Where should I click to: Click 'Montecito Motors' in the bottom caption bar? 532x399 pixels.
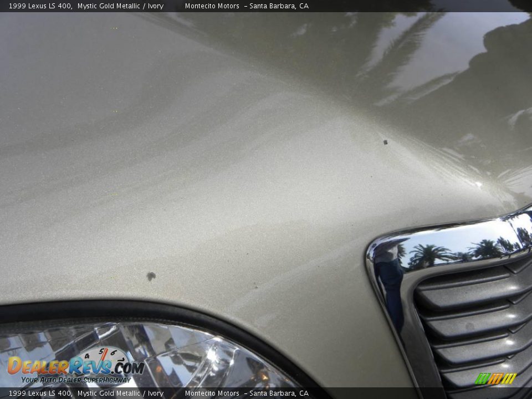point(212,393)
